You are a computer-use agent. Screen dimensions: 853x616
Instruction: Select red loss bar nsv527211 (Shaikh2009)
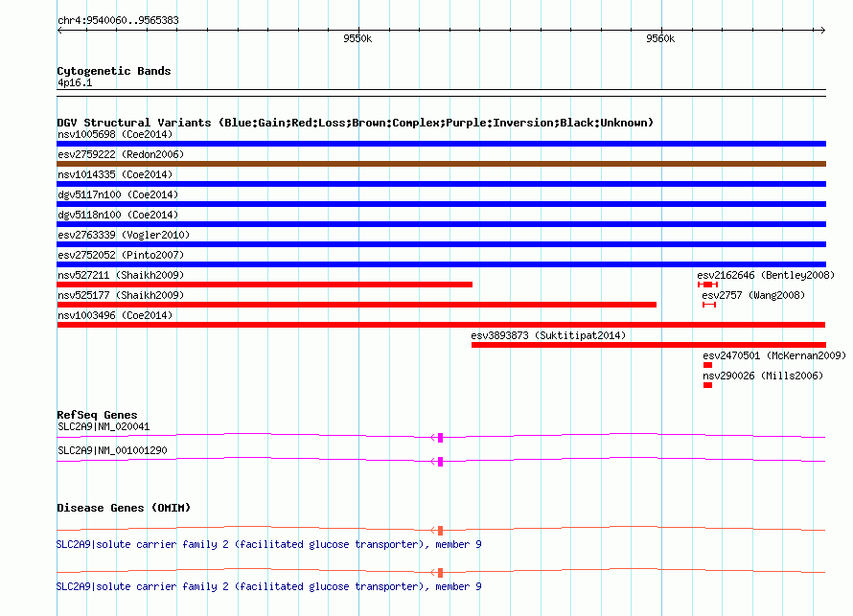coord(265,285)
